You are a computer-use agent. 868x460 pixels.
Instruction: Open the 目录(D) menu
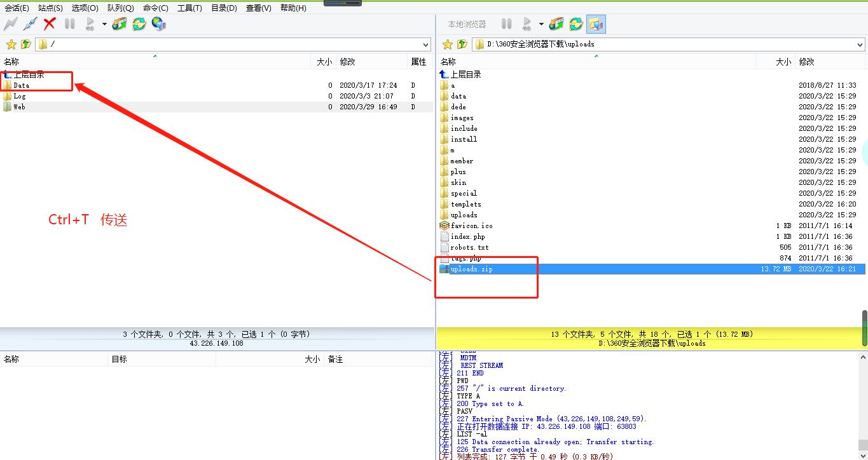point(224,8)
